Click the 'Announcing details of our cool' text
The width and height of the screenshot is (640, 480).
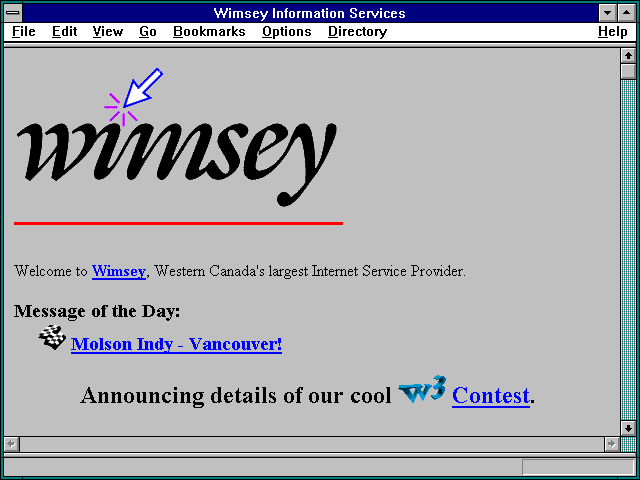tap(236, 396)
